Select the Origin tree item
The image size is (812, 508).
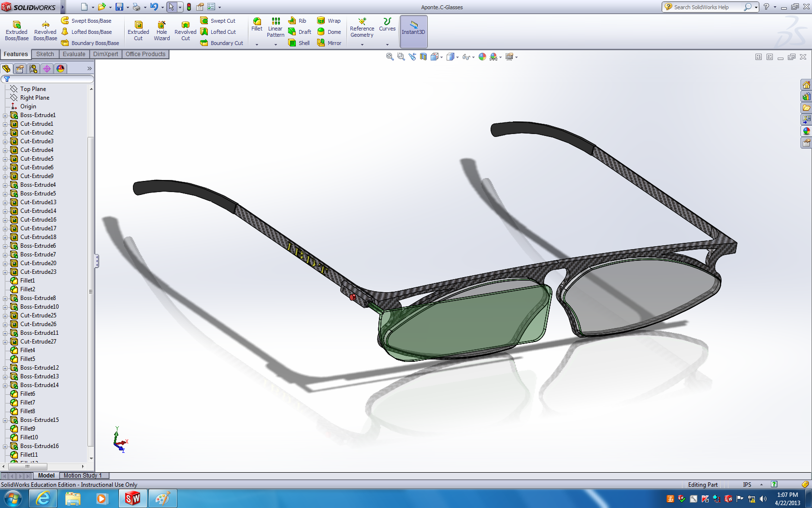[23, 106]
